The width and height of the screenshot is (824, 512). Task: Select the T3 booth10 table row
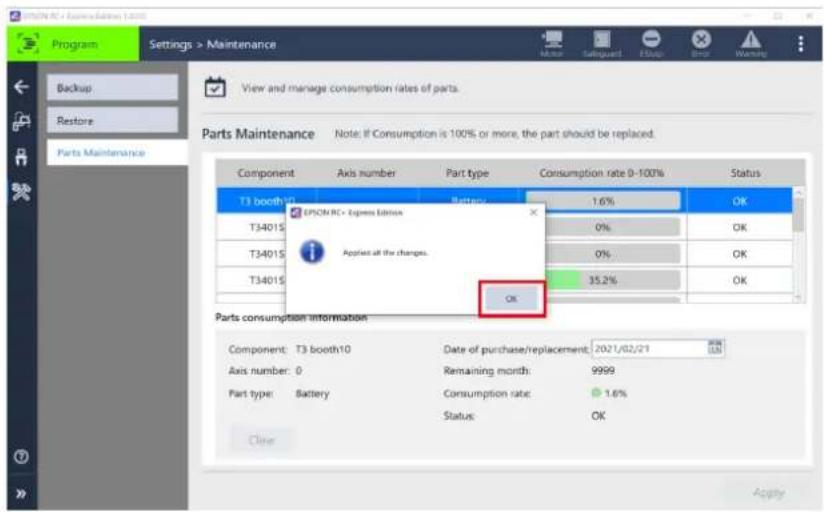point(504,200)
